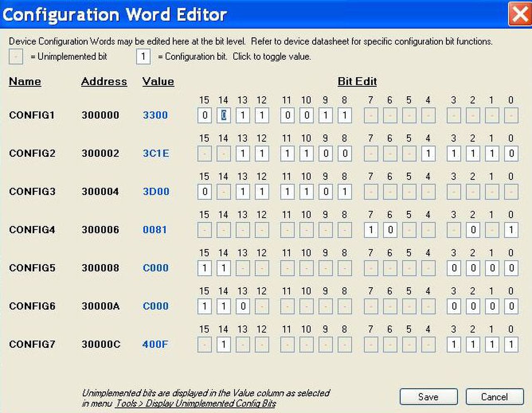Toggle CONFIG2 bit 13

[243, 153]
